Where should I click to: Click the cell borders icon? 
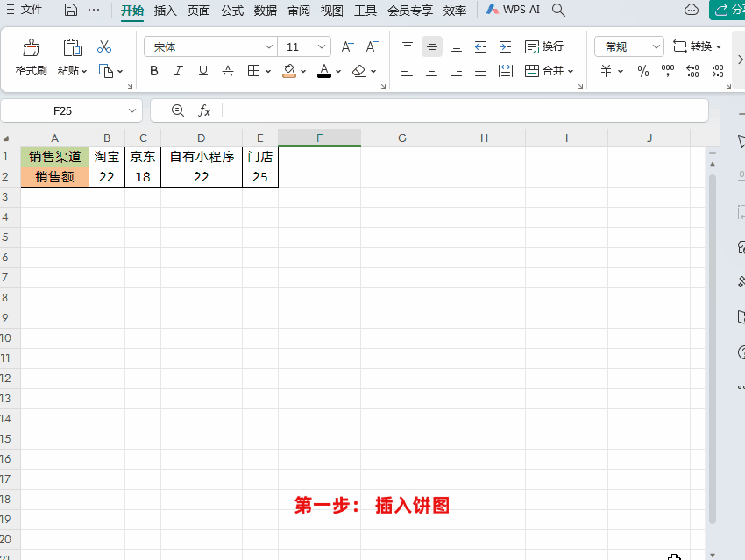[x=253, y=71]
